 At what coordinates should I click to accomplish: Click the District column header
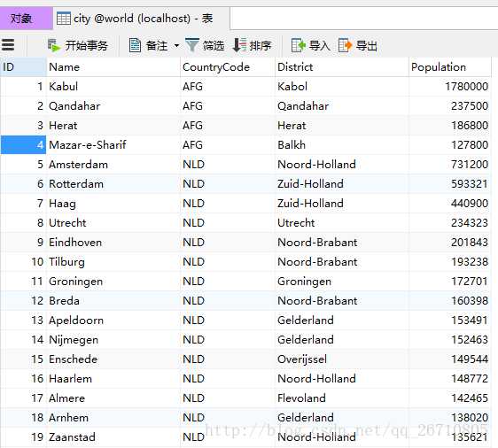point(342,67)
